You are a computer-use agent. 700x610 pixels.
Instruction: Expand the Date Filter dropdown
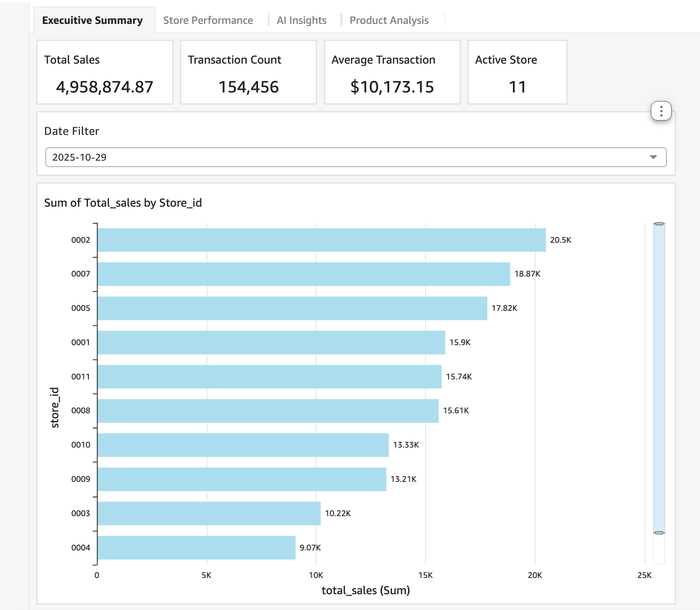[x=355, y=157]
